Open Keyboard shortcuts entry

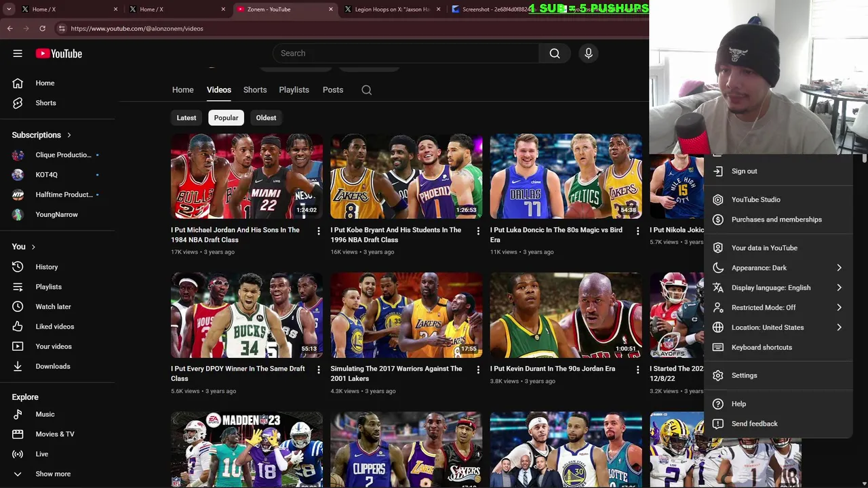pos(777,348)
